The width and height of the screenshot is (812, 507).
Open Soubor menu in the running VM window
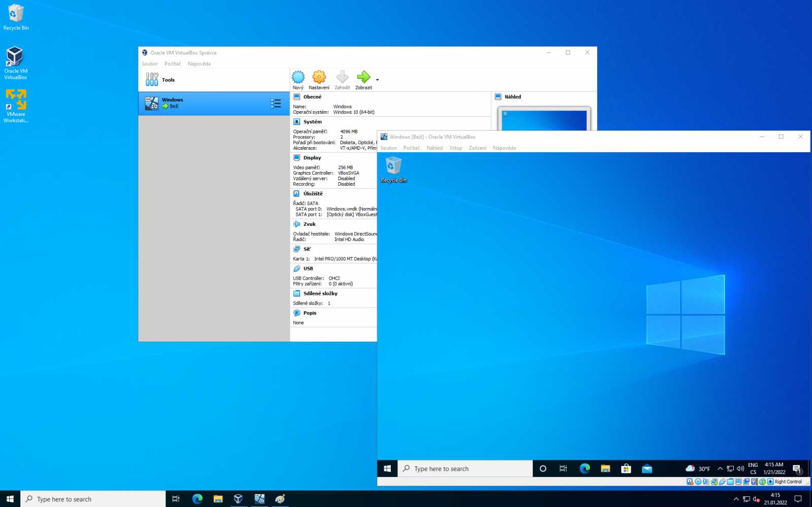tap(389, 148)
